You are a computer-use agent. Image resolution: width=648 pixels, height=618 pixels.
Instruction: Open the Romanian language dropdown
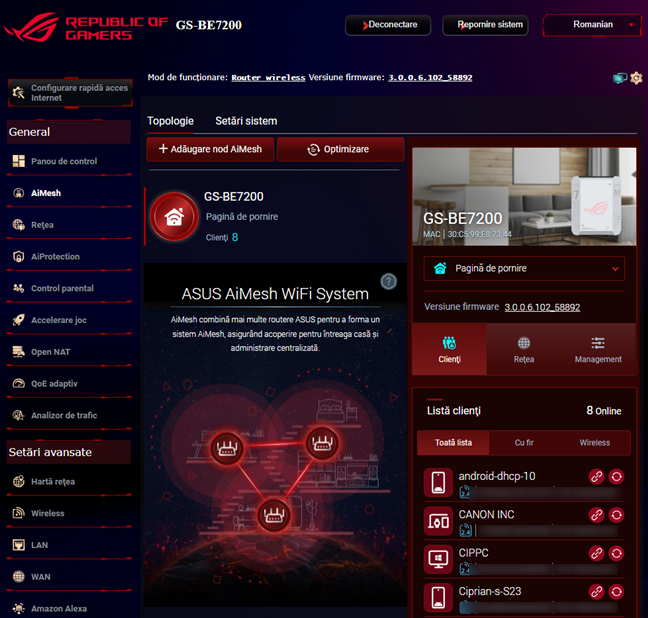[x=592, y=25]
